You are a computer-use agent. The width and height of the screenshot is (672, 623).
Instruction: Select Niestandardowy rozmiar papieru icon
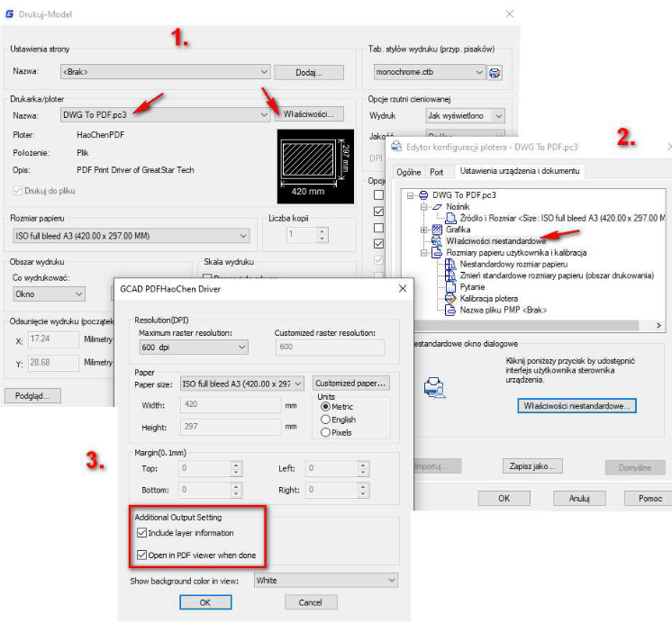[x=450, y=265]
